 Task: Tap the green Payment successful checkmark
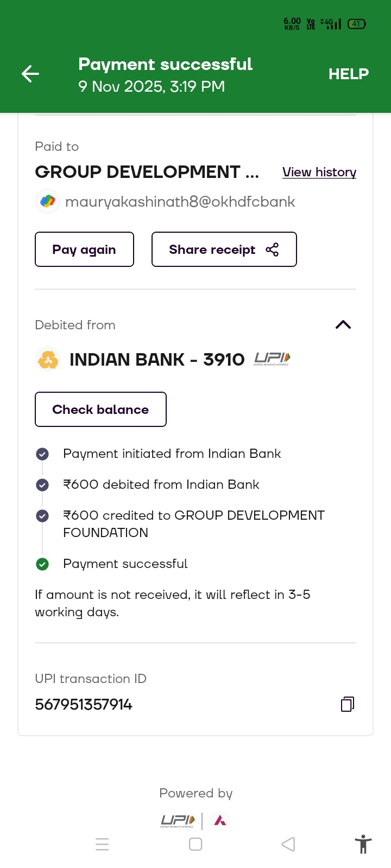pyautogui.click(x=42, y=564)
